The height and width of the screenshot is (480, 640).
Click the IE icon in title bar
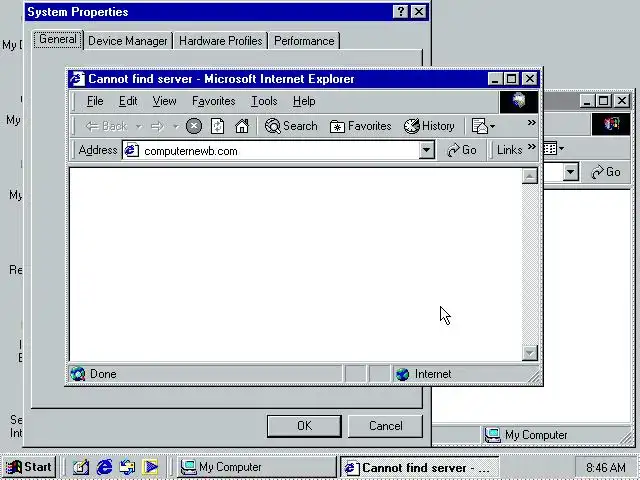(77, 79)
